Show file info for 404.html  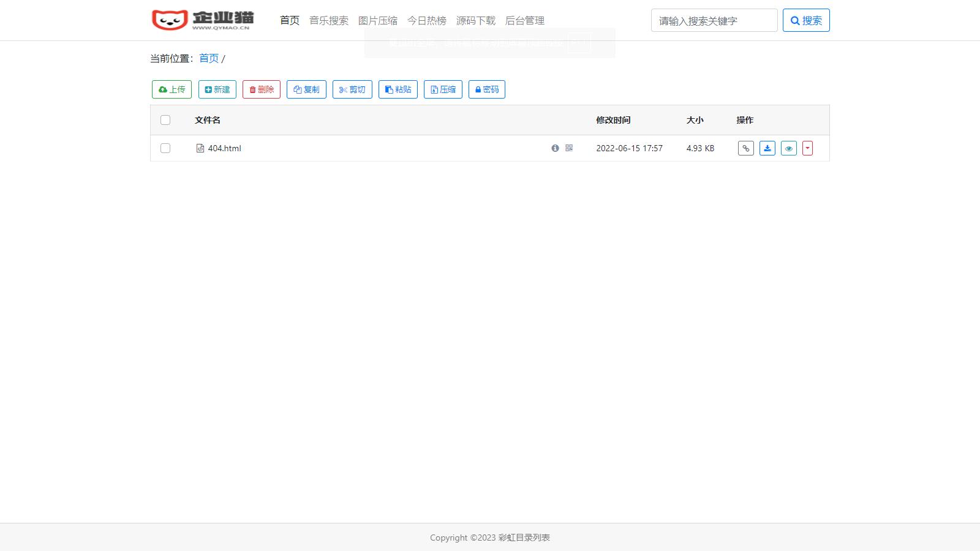[555, 148]
